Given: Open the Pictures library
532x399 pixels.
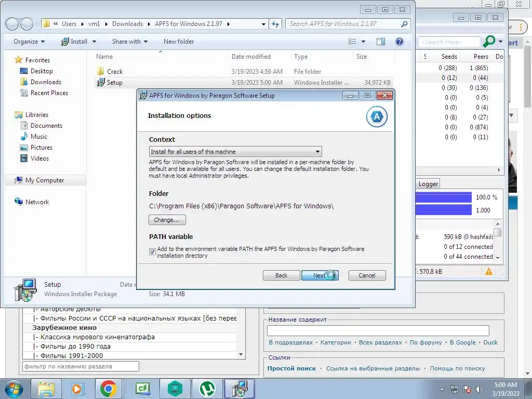Looking at the screenshot, I should coord(42,147).
